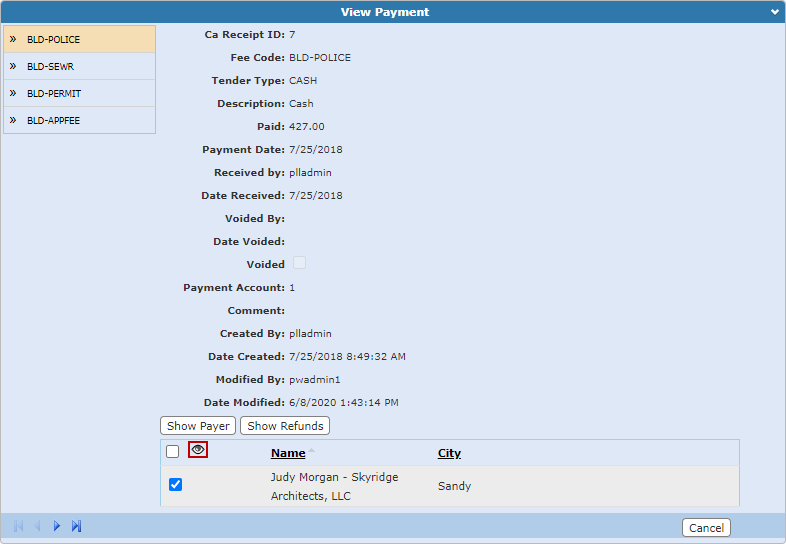Click the Date Modified value 6/8/2020 1:43:14 PM
Image resolution: width=786 pixels, height=544 pixels.
344,403
